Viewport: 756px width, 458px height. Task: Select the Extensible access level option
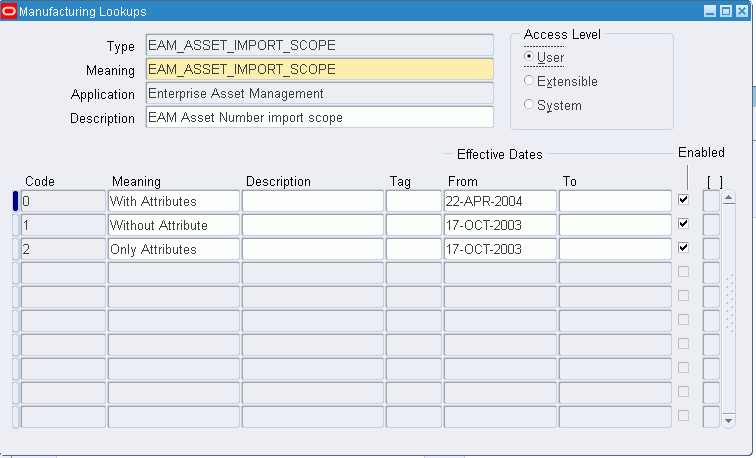point(529,81)
